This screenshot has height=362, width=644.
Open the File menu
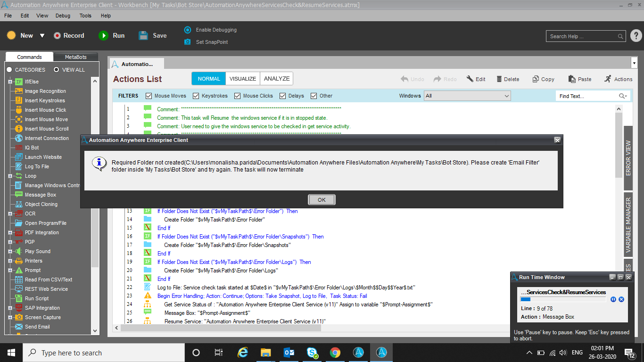[8, 16]
